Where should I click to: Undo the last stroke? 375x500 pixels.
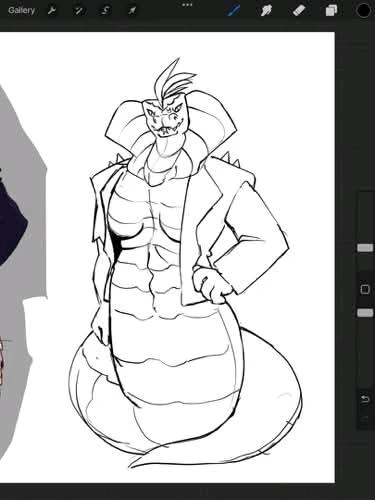(x=365, y=399)
